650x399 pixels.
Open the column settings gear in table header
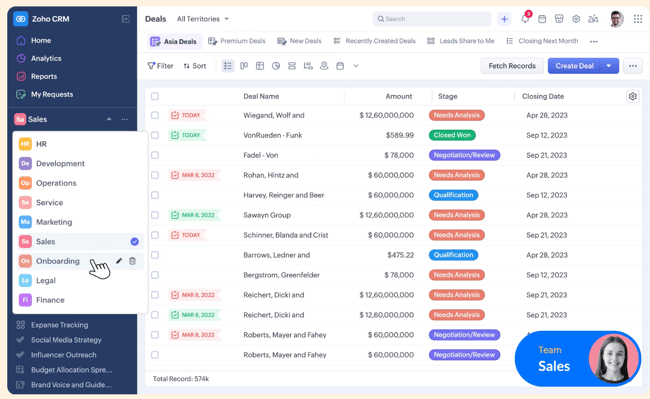point(633,96)
